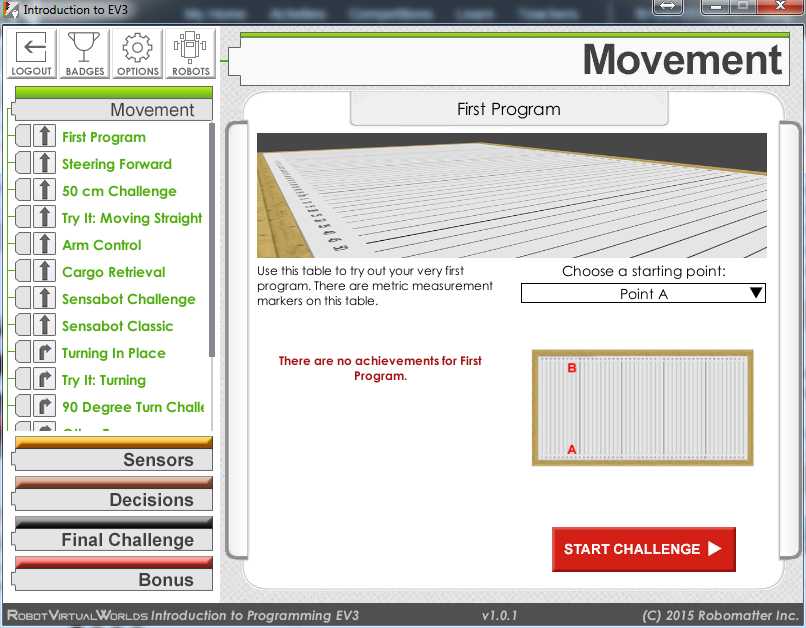Click the up-arrow icon beside Arm Control
Screen dimensions: 806x628
point(45,245)
